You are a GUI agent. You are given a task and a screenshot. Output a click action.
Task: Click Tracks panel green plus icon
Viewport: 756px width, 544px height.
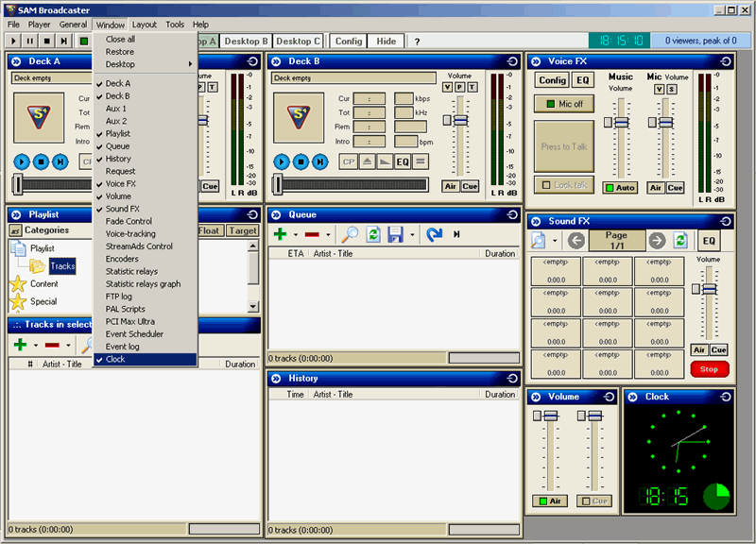tap(20, 345)
